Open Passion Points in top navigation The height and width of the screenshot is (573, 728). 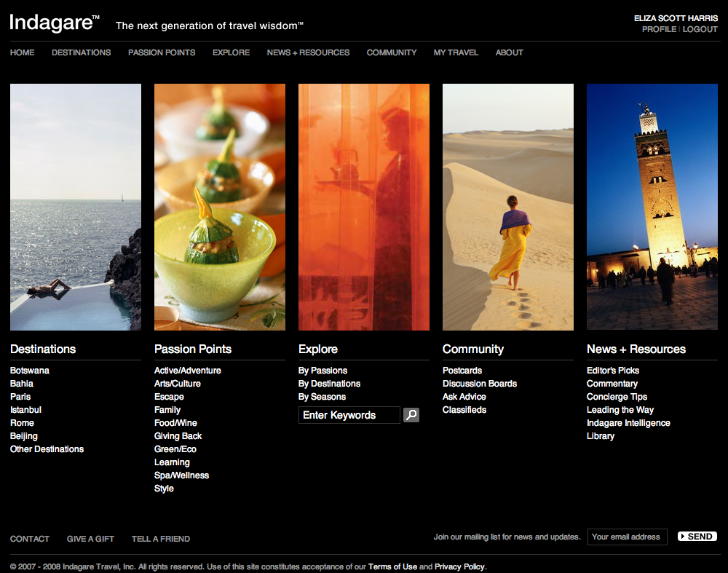coord(162,52)
